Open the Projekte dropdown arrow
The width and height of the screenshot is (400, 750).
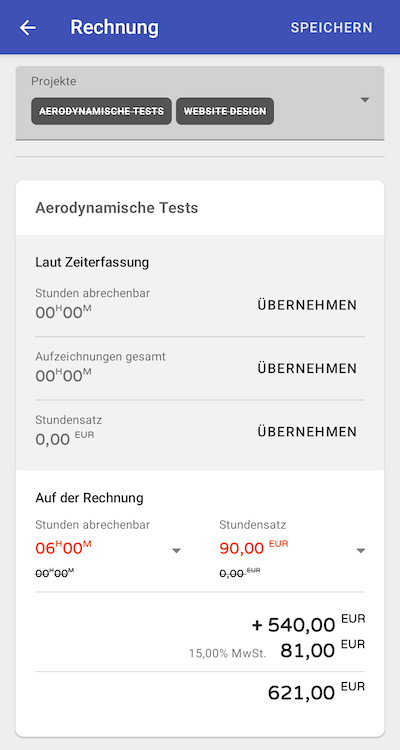(365, 100)
